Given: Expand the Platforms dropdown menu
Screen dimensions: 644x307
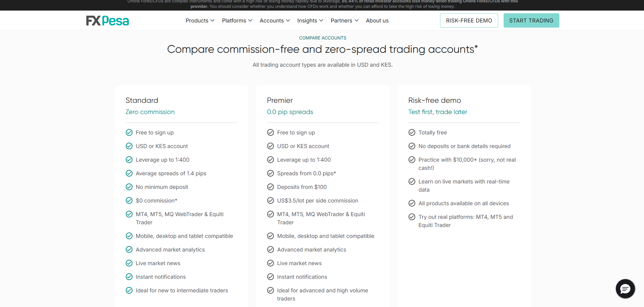Looking at the screenshot, I should coord(237,20).
